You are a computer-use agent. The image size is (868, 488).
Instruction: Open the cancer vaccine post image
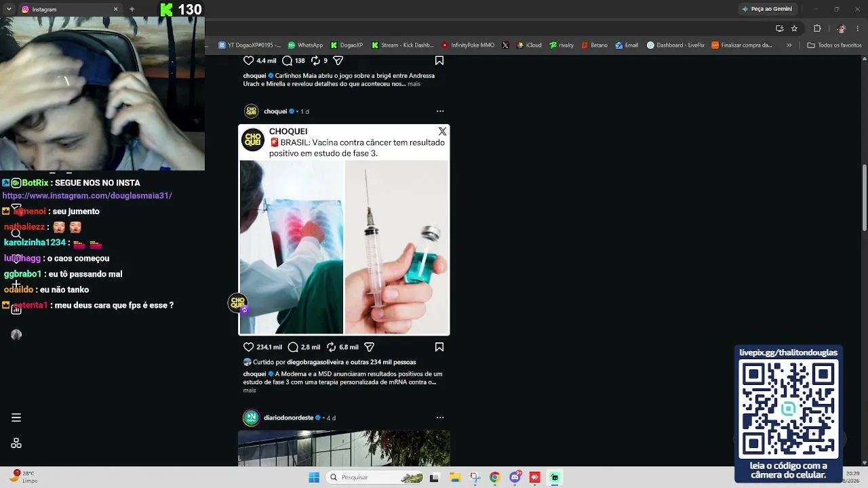[x=344, y=230]
